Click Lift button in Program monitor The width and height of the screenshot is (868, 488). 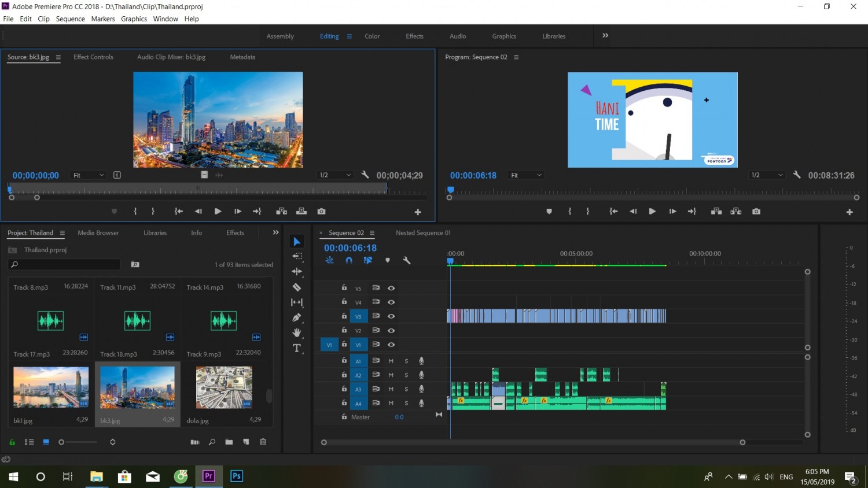pos(716,212)
